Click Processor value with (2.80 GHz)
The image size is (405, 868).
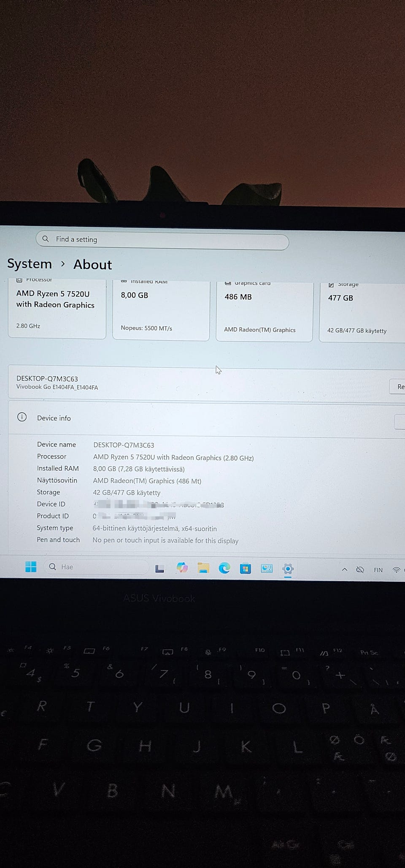[173, 458]
